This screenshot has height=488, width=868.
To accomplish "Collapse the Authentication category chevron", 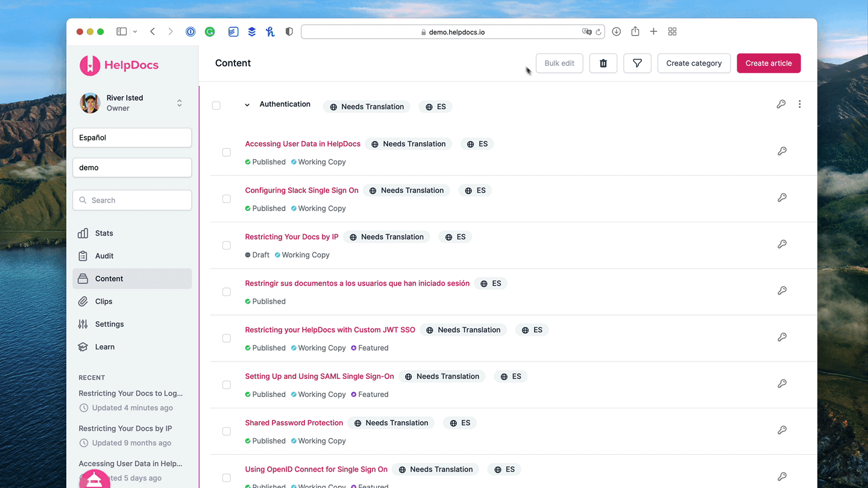I will click(x=247, y=105).
